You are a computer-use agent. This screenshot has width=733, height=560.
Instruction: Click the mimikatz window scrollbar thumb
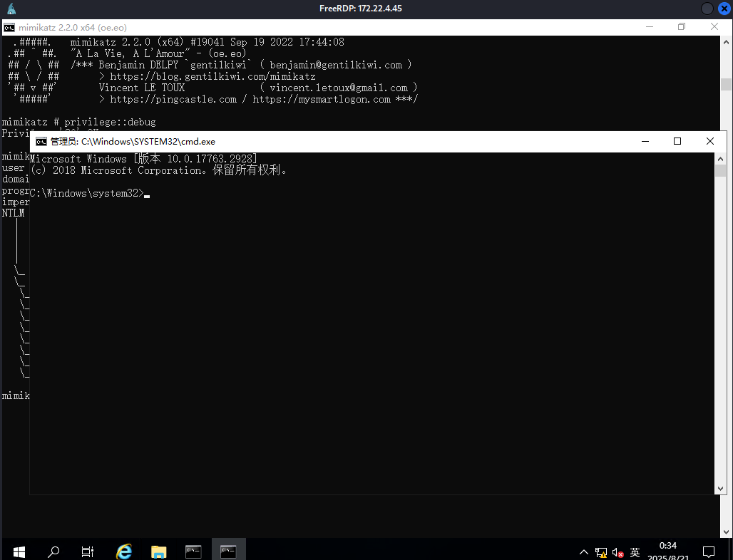click(x=726, y=85)
